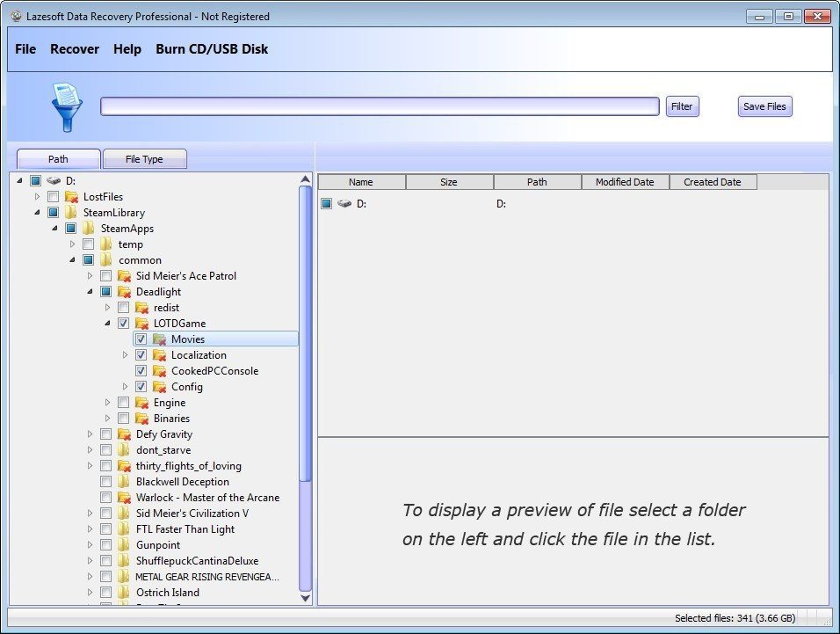Screen dimensions: 840x634
Task: Expand the Defy Gravity node
Action: tap(91, 434)
